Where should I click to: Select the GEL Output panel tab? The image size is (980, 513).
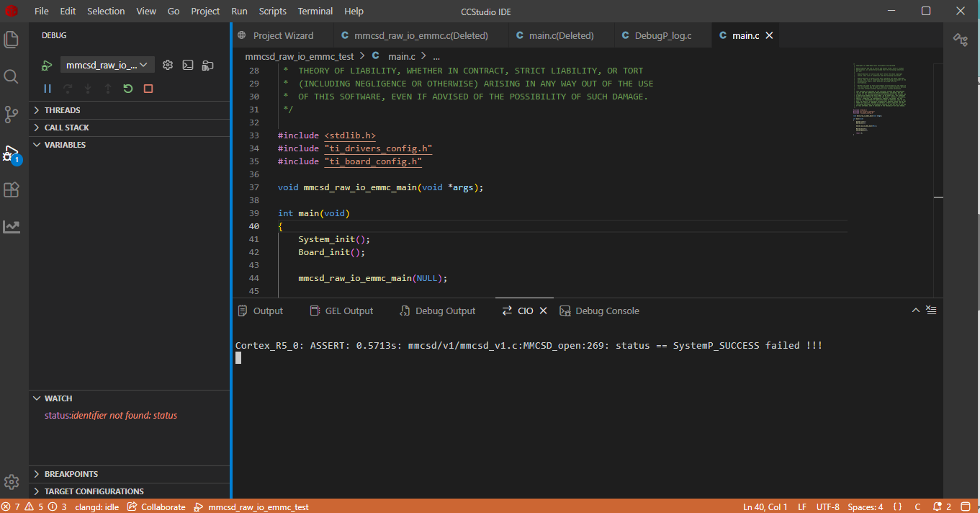tap(341, 311)
